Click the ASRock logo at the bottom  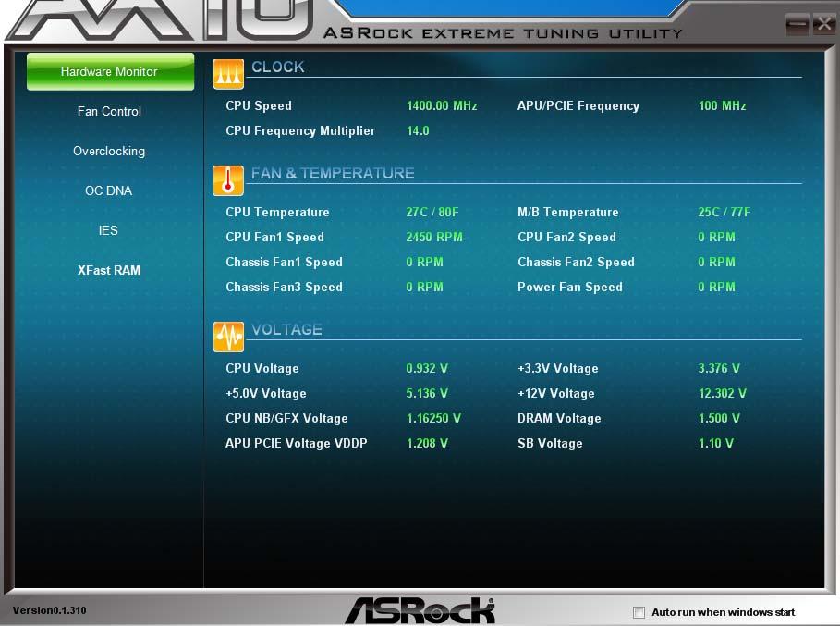pos(420,610)
